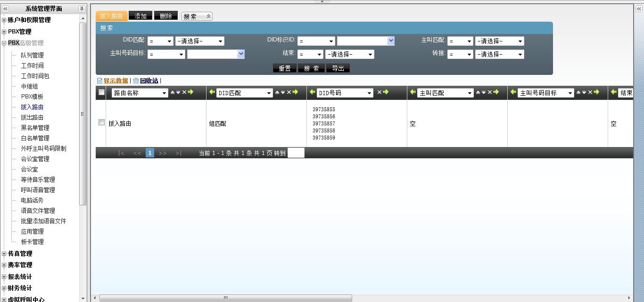The width and height of the screenshot is (644, 302).
Task: Remove the DID匹配 column with X icon
Action: point(289,92)
